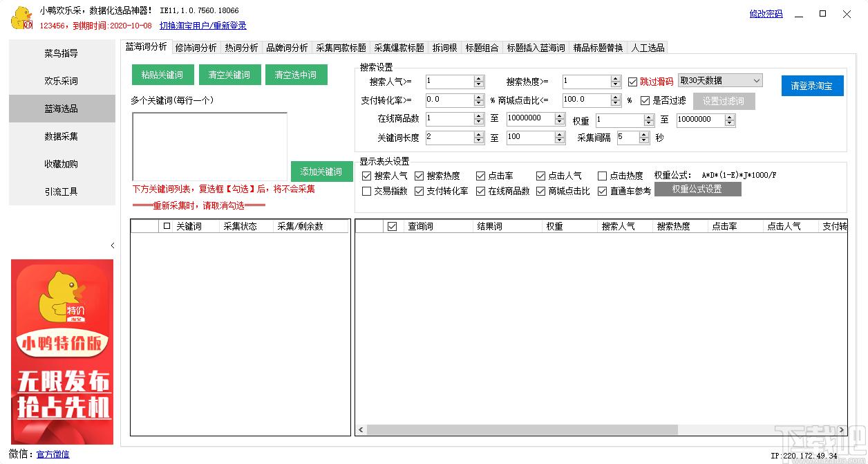Click the 添加关键词 button
Screen dimensions: 868x464
[x=321, y=171]
